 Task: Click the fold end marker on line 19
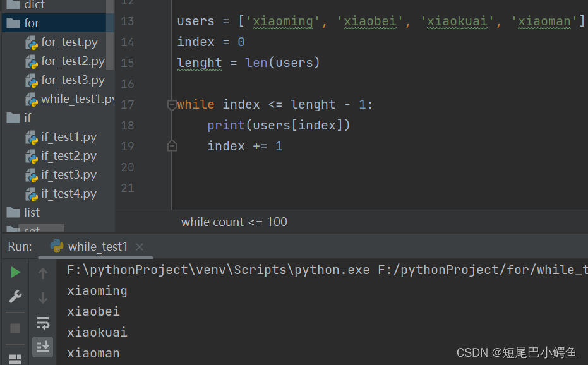tap(172, 146)
